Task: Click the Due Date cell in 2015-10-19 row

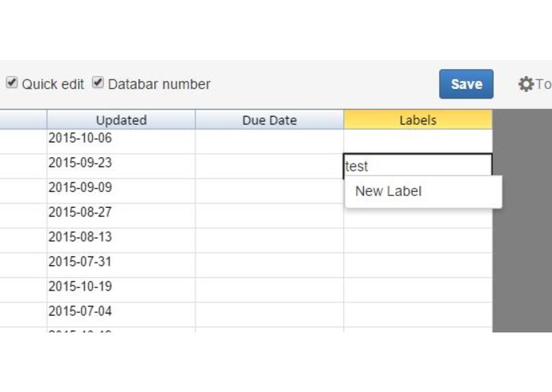Action: [270, 290]
